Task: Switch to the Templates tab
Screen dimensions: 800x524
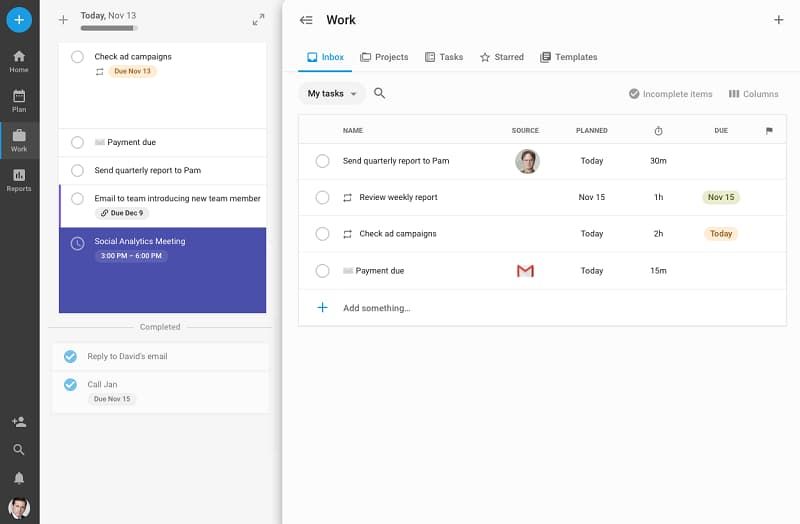Action: coord(568,57)
